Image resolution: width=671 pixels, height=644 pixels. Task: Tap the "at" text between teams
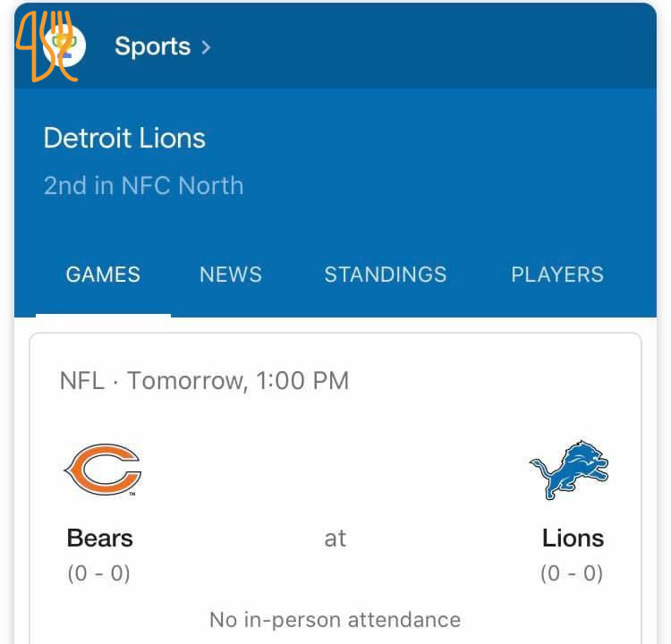(x=335, y=538)
